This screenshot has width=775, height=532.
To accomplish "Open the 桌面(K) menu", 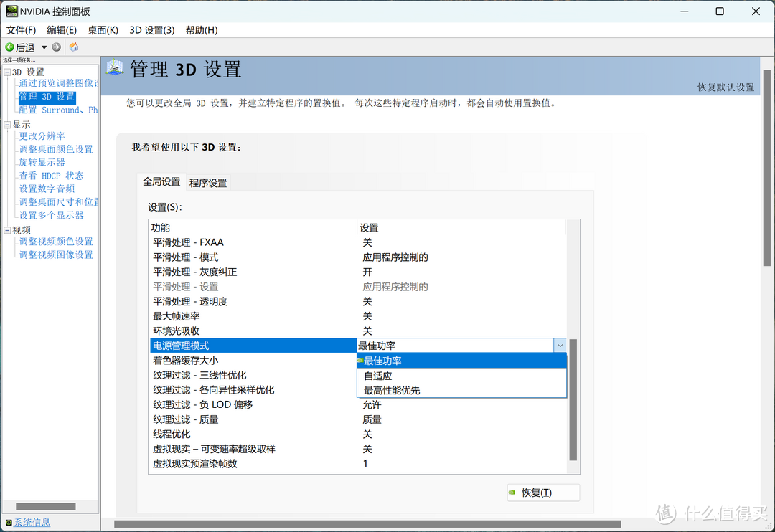I will pos(103,30).
